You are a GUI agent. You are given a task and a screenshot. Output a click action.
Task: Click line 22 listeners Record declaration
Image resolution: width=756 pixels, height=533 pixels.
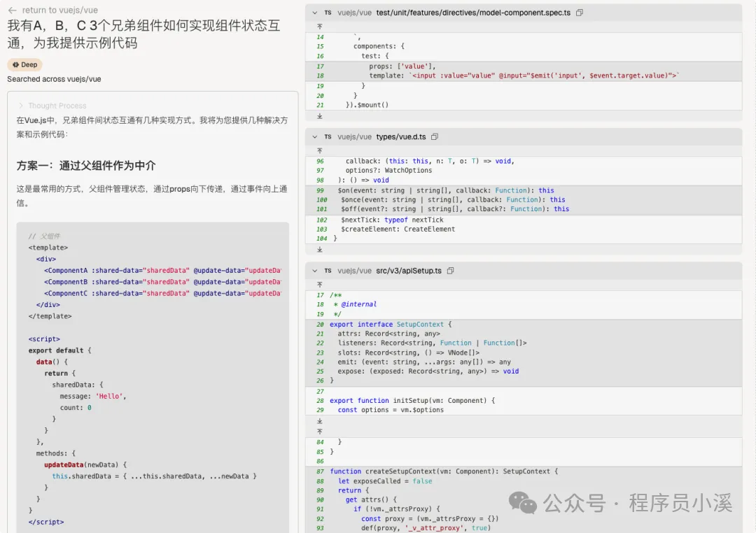click(432, 343)
